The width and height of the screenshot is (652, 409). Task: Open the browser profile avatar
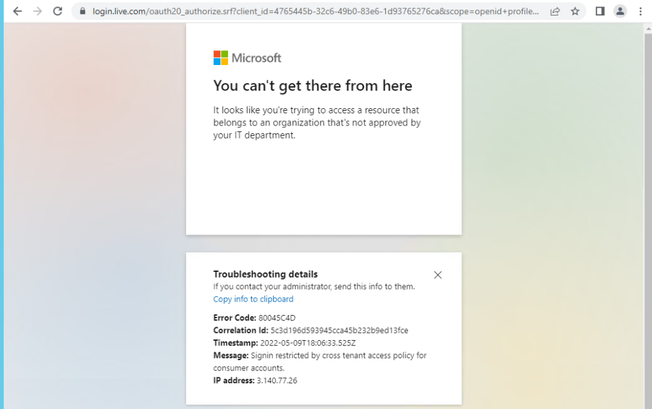pyautogui.click(x=620, y=11)
